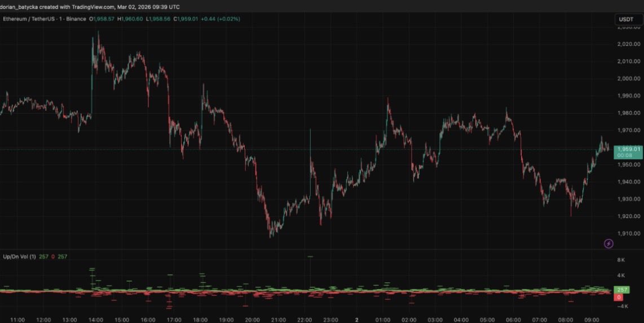Click the purple lightning bolt icon
The image size is (644, 323).
608,243
